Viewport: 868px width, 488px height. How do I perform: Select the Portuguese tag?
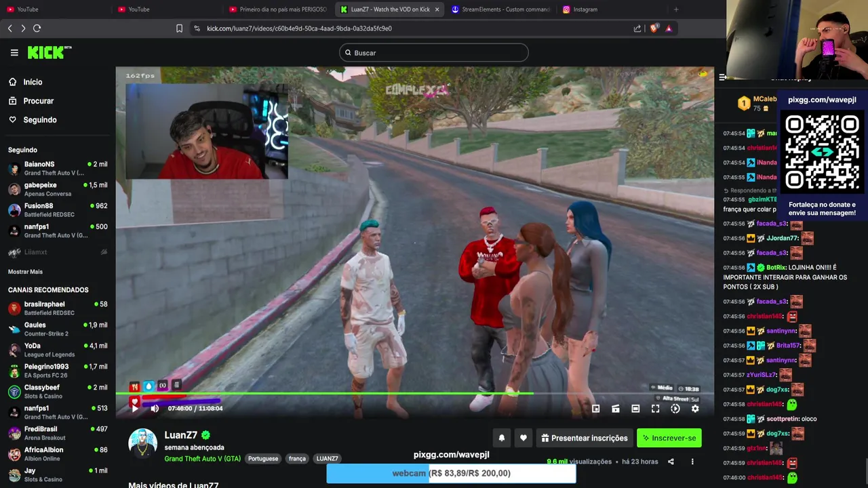tap(263, 459)
